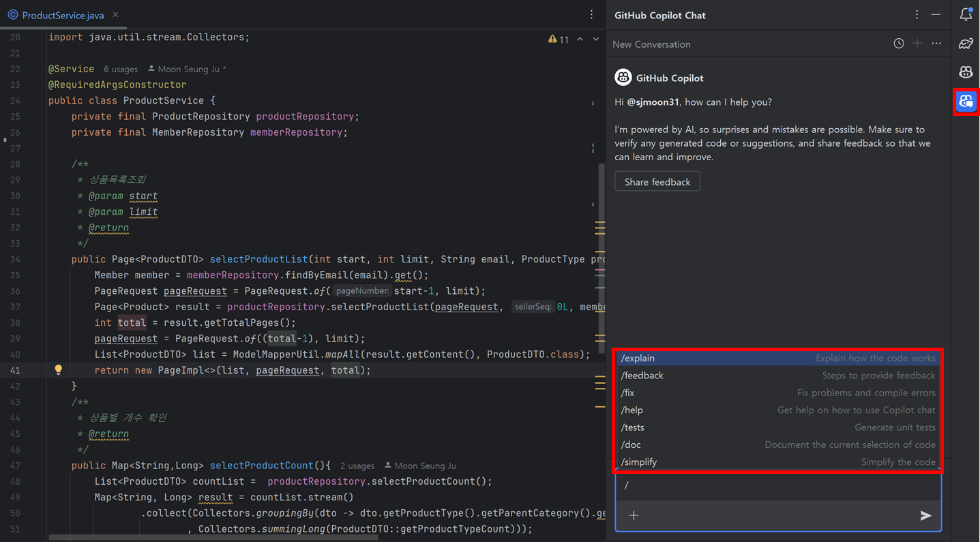The width and height of the screenshot is (980, 542).
Task: Open the 11 warnings inspection indicator
Action: pyautogui.click(x=559, y=40)
